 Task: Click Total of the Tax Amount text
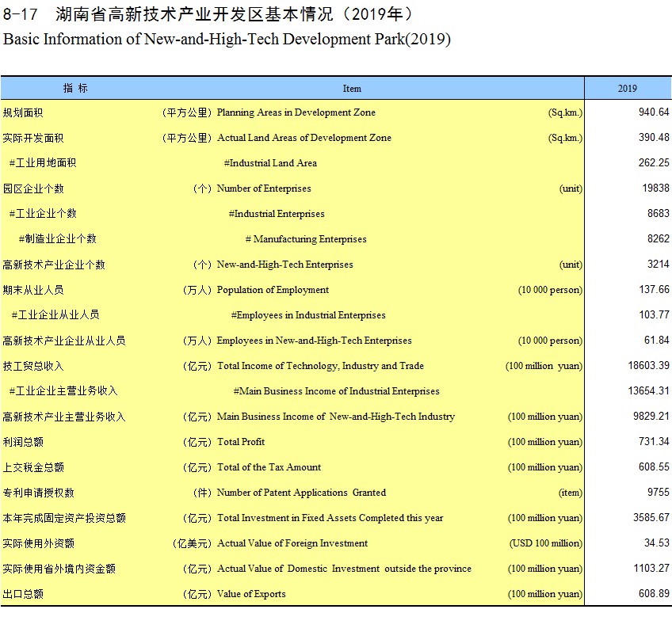coord(269,467)
